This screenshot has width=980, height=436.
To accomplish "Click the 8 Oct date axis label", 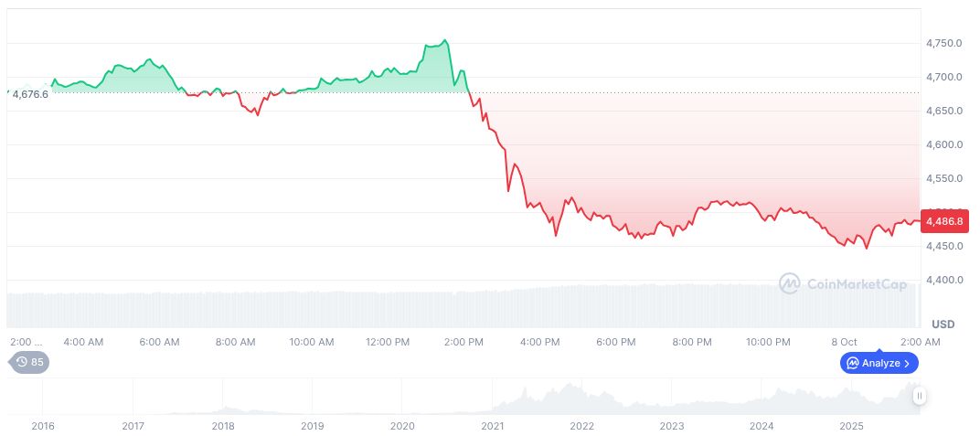I will [844, 342].
